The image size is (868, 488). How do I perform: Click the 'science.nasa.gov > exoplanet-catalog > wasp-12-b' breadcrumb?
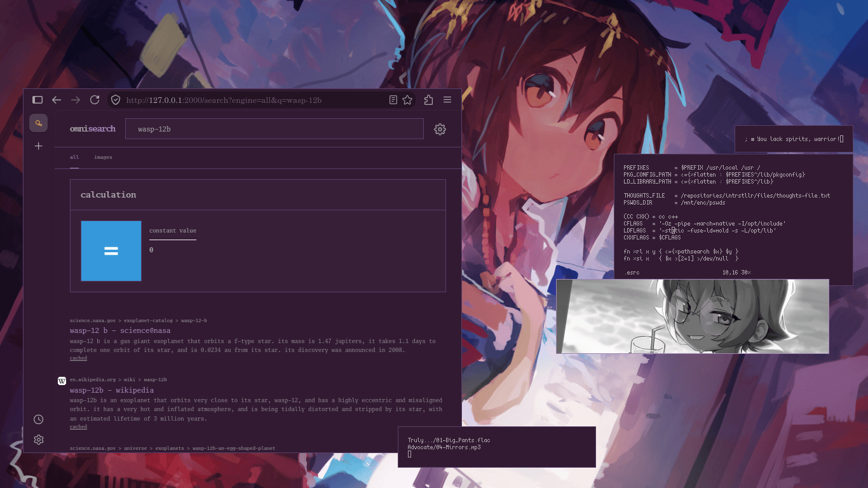tap(139, 320)
